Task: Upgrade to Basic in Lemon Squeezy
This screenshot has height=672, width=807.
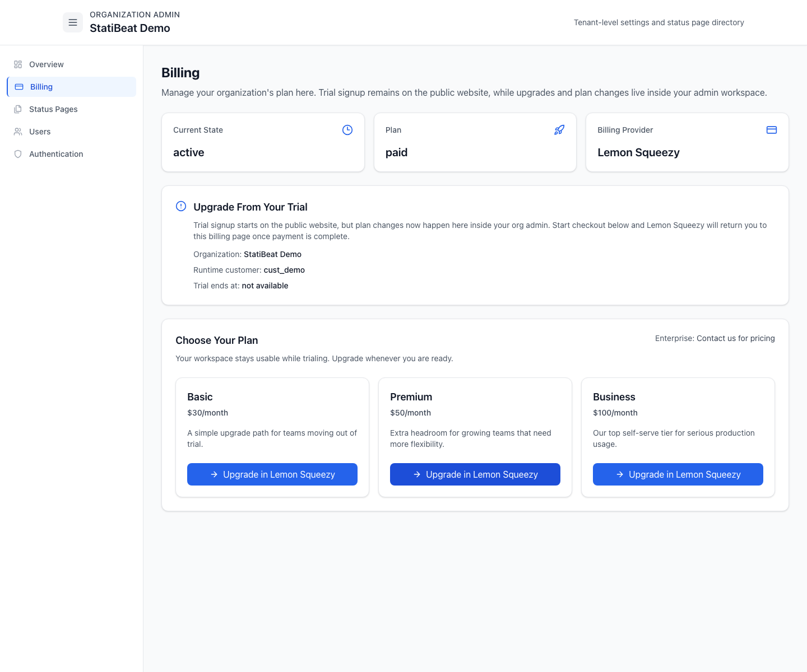Action: coord(272,474)
